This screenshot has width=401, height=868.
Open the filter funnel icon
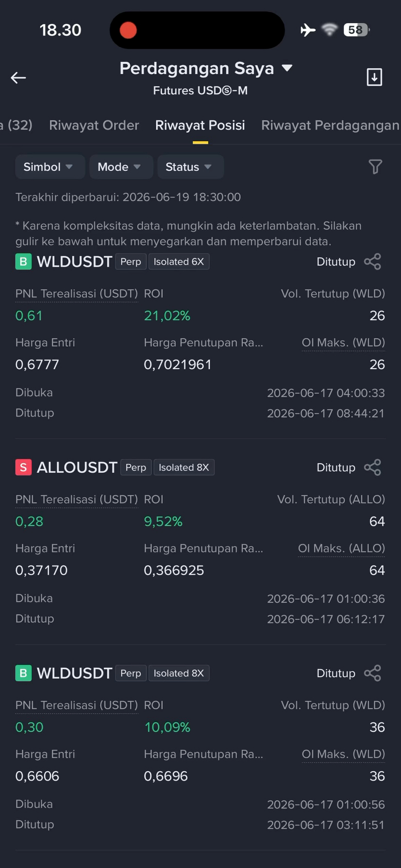pos(375,167)
